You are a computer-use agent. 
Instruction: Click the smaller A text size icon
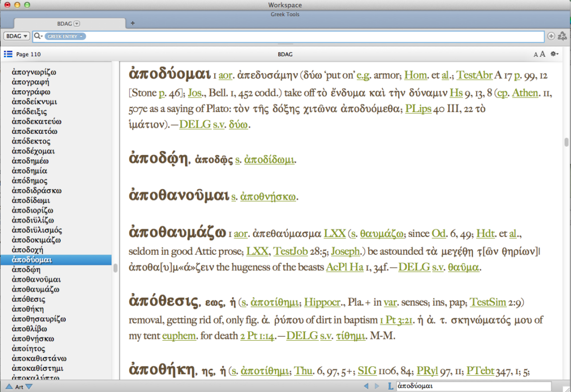point(536,55)
